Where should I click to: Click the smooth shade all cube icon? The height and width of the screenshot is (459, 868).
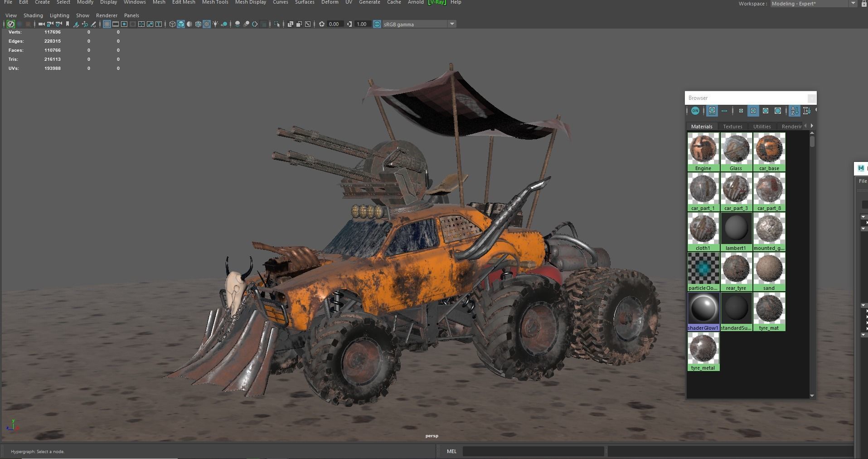[x=181, y=24]
